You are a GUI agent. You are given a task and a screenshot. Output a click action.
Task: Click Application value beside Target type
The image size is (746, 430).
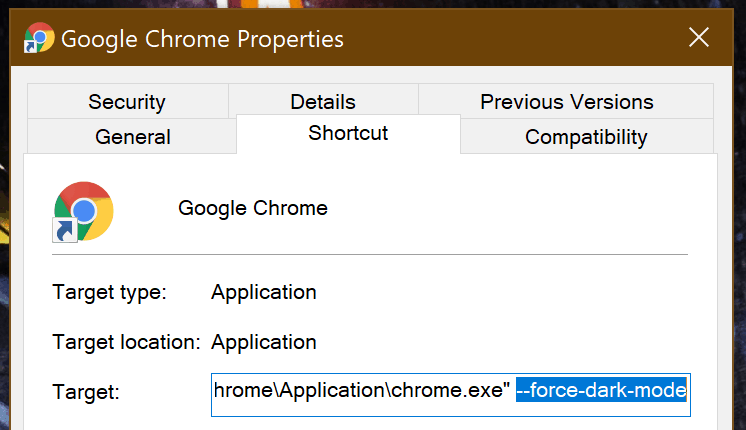pos(264,292)
